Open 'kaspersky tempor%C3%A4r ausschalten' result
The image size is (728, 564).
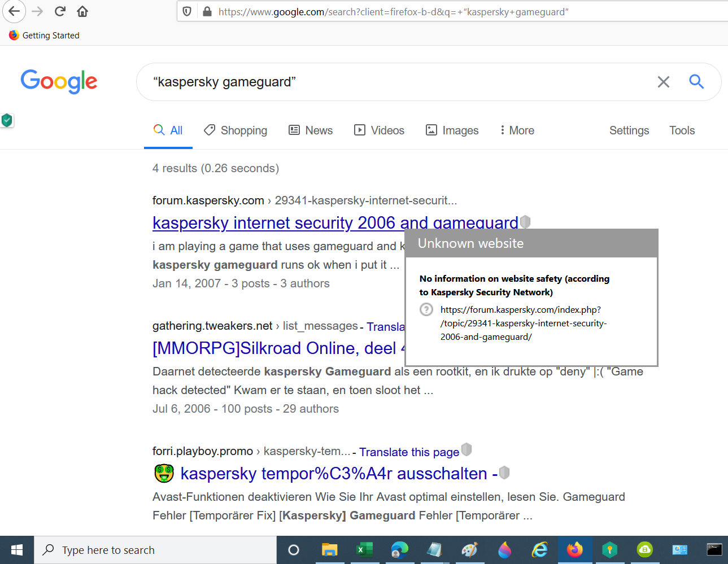[339, 474]
